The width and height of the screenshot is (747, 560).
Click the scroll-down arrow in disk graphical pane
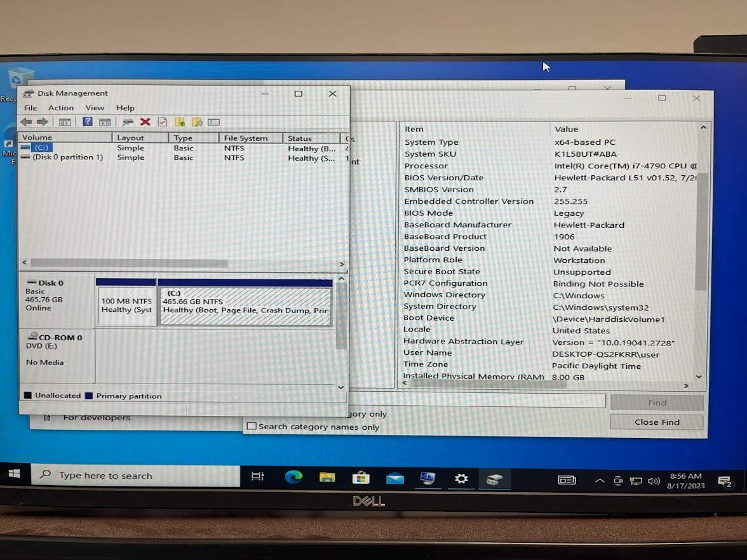click(341, 387)
